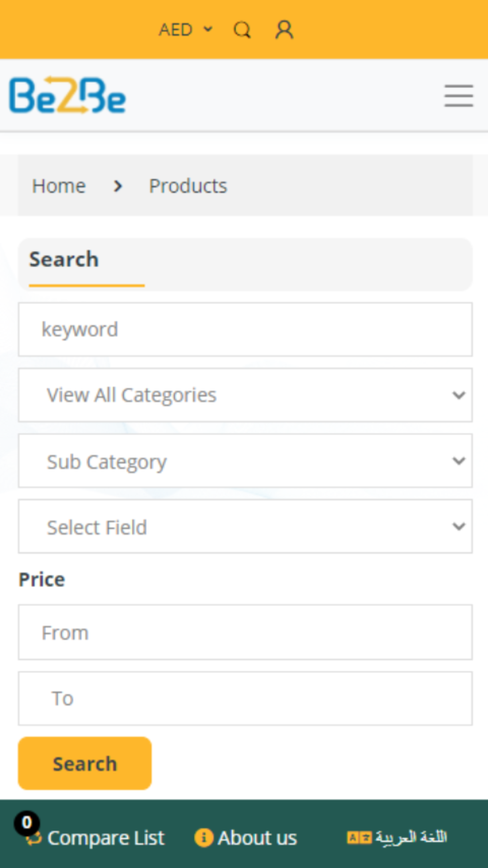Focus the keyword input field
Image resolution: width=488 pixels, height=868 pixels.
[245, 330]
